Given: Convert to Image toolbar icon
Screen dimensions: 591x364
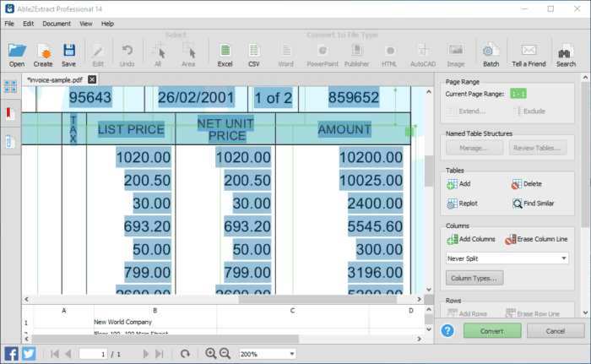Looking at the screenshot, I should tap(456, 55).
